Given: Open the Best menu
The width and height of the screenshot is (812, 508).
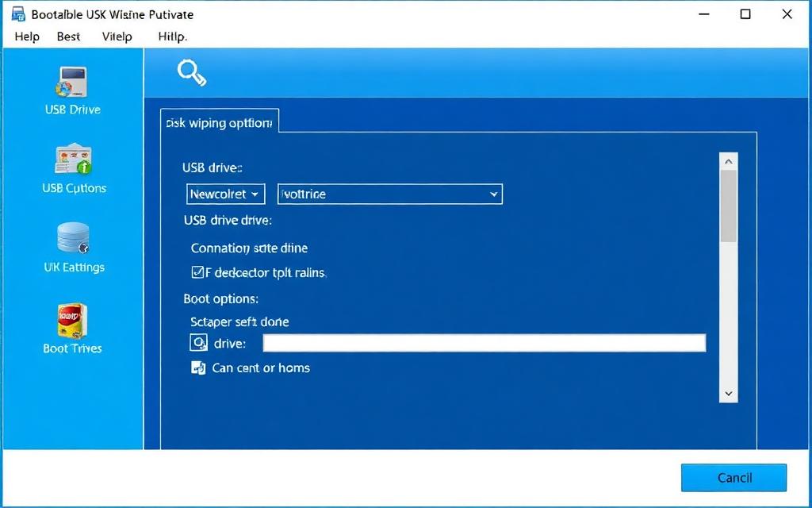Looking at the screenshot, I should point(68,37).
